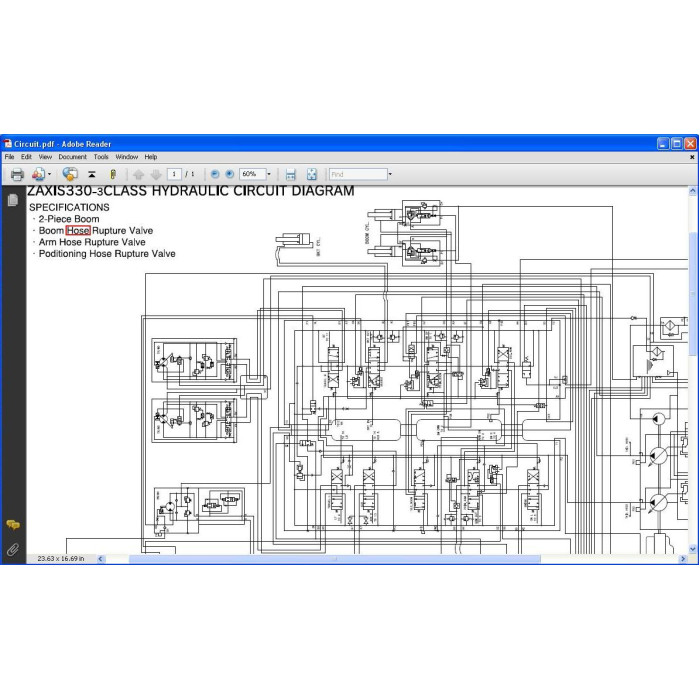Minimize the Adobe Reader window

click(x=663, y=144)
